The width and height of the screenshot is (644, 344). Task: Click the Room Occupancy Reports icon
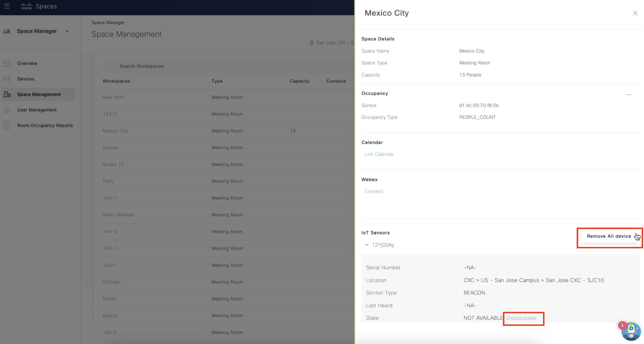pyautogui.click(x=7, y=125)
